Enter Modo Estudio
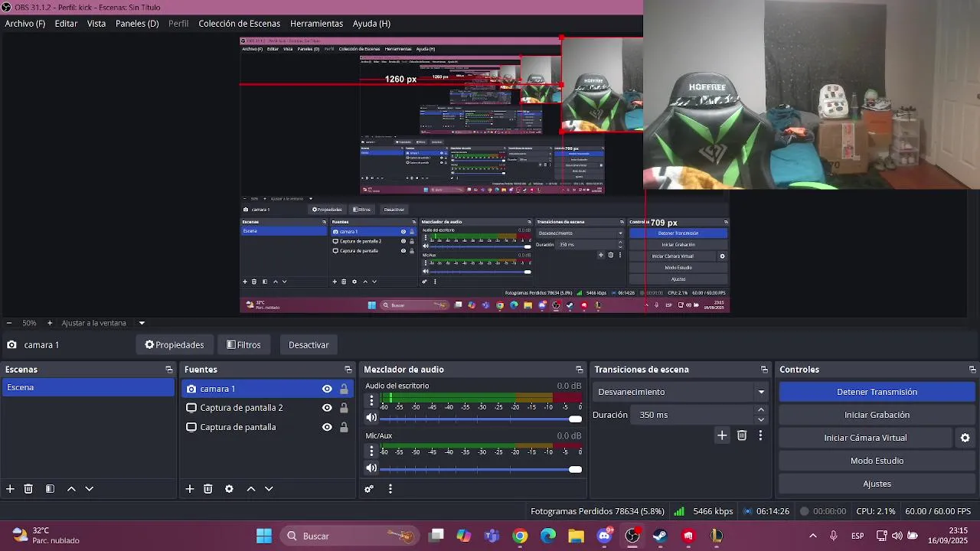 click(x=877, y=461)
